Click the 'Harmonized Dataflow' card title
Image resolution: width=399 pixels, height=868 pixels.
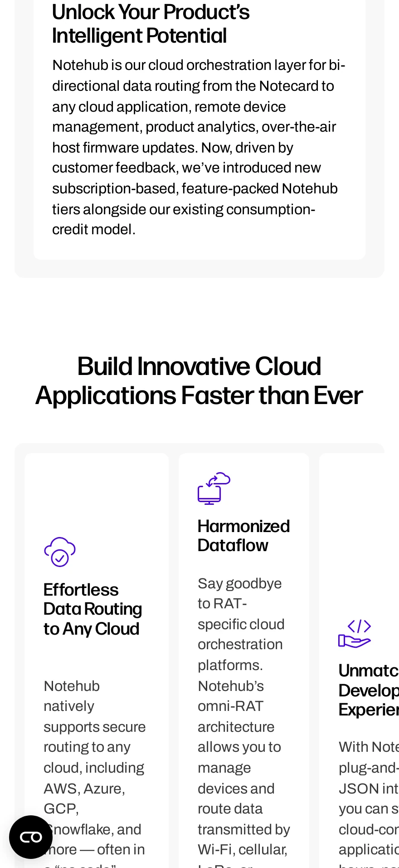tap(243, 536)
